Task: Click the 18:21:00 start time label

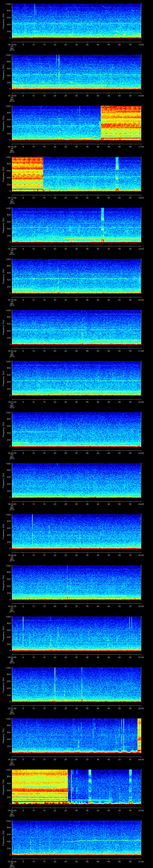Action: 12,402
